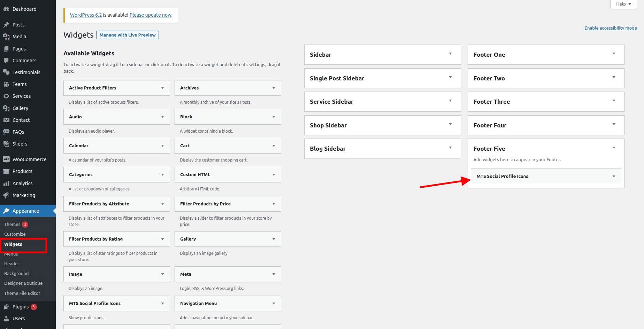Click Enable accessibility mode link
This screenshot has height=329, width=644.
tap(611, 28)
